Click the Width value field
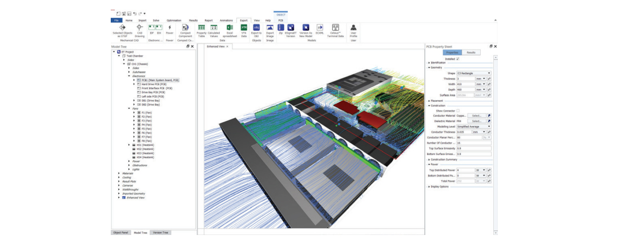The image size is (644, 251). (x=466, y=83)
